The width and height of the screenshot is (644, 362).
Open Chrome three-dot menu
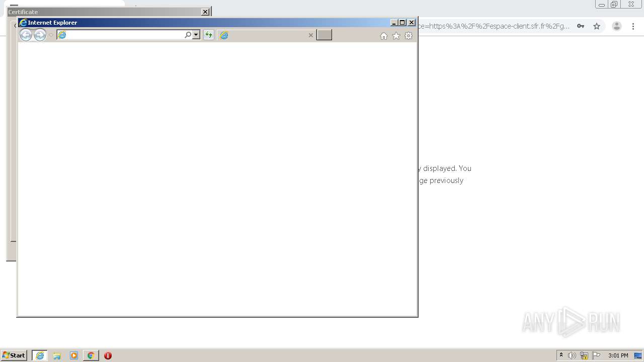pos(633,26)
